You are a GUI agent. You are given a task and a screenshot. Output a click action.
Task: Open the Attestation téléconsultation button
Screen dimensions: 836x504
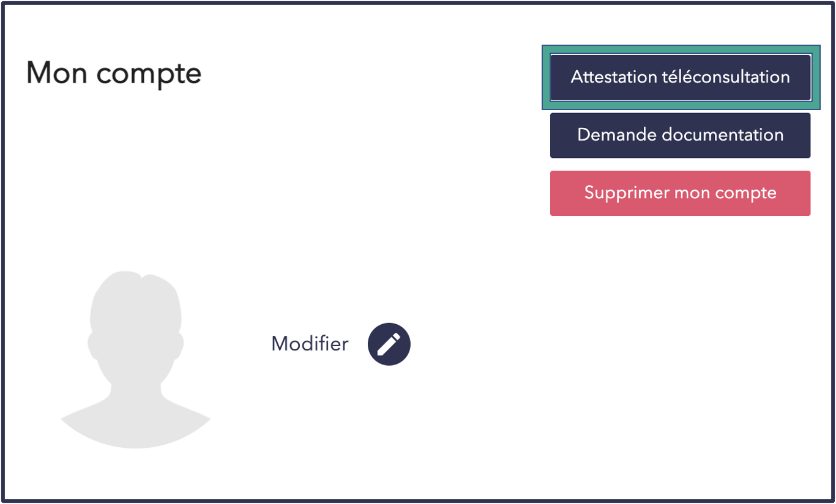(x=680, y=77)
